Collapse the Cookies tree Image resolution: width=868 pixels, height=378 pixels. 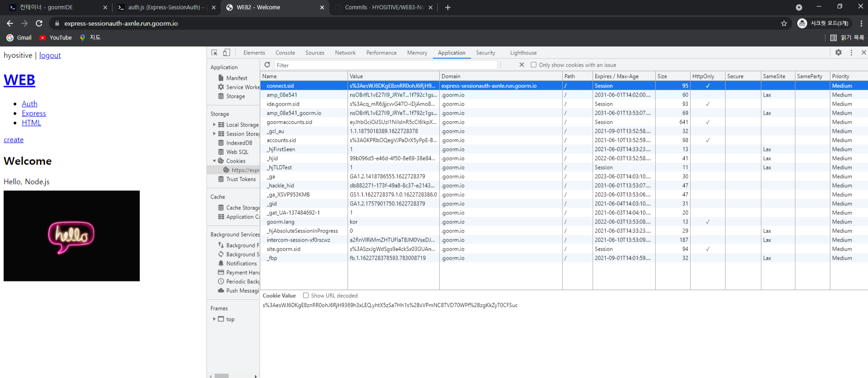[x=214, y=161]
